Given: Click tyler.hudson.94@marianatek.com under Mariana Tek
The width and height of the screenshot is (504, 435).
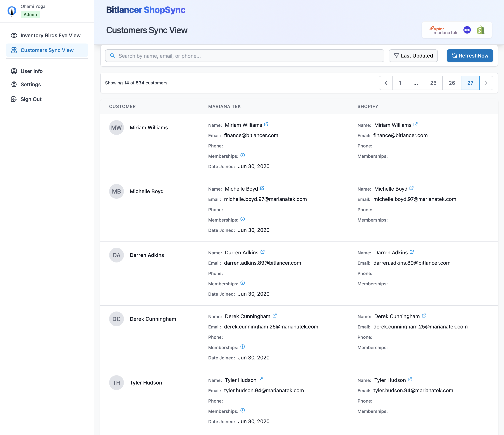Looking at the screenshot, I should coord(264,391).
